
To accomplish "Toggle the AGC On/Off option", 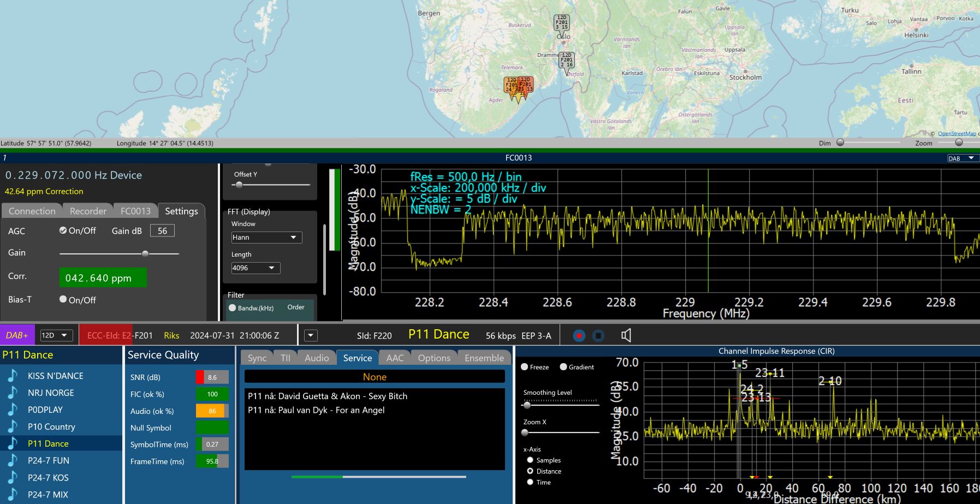I will point(63,230).
